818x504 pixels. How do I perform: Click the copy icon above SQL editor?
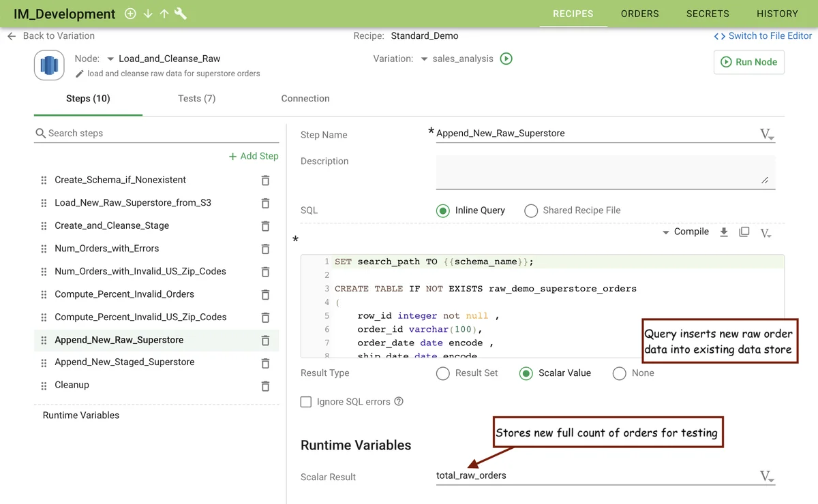point(744,232)
